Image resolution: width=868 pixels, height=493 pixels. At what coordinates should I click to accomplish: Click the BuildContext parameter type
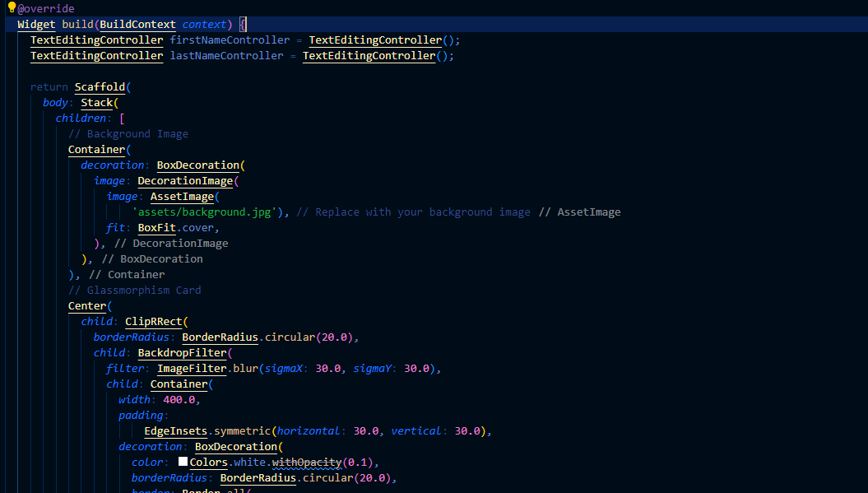(138, 25)
